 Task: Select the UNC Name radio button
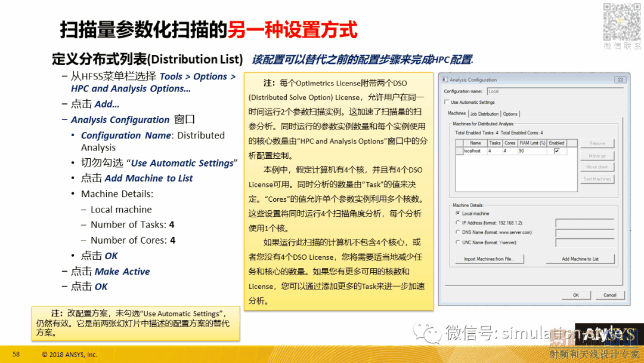pyautogui.click(x=458, y=242)
